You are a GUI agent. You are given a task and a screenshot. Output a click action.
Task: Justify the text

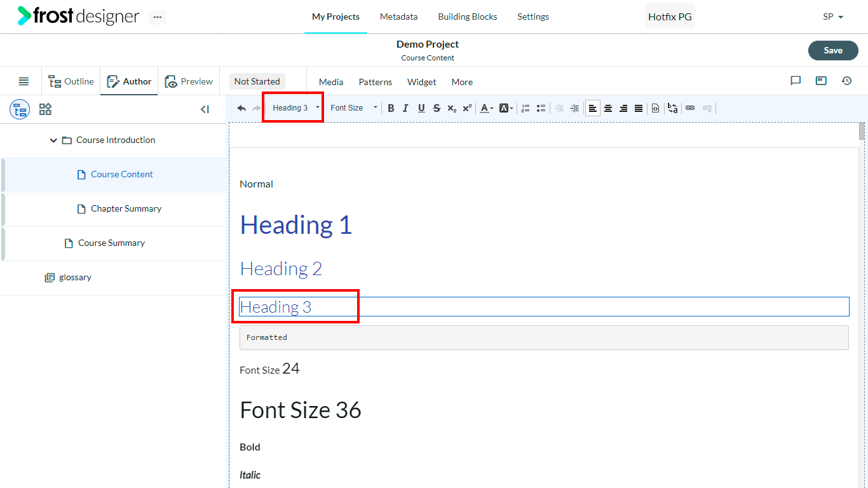(x=639, y=108)
